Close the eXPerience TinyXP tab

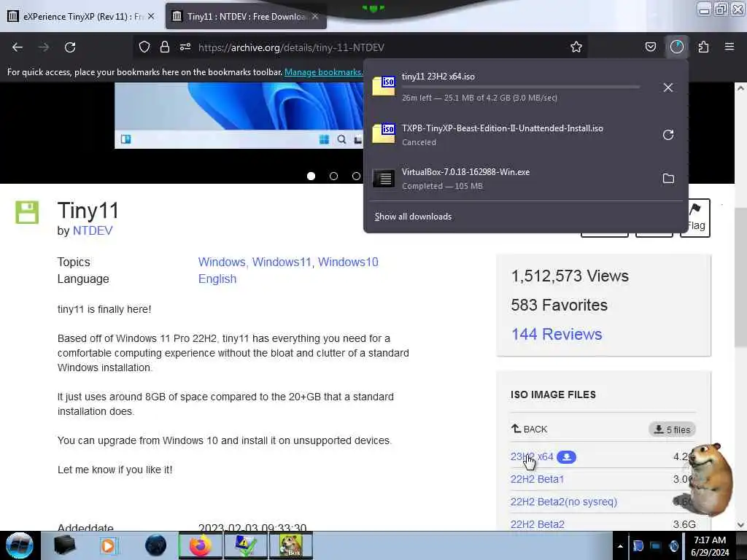click(x=151, y=16)
